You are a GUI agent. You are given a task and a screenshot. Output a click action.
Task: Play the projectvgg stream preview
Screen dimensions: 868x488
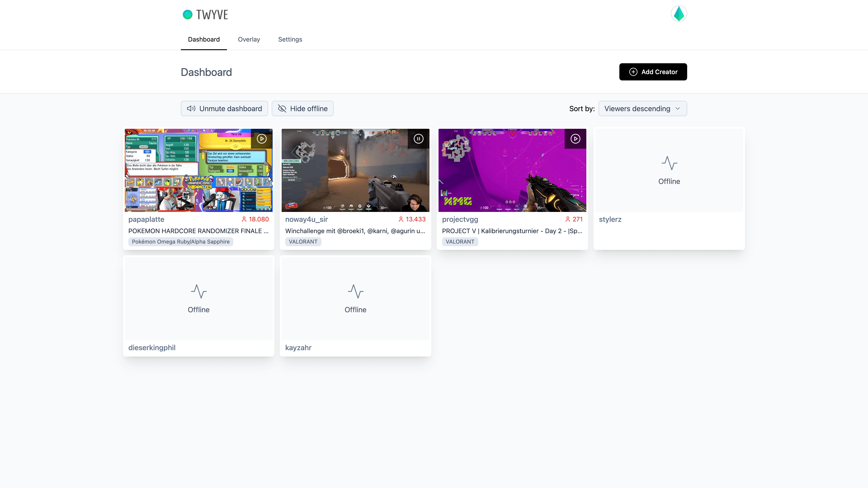[576, 139]
